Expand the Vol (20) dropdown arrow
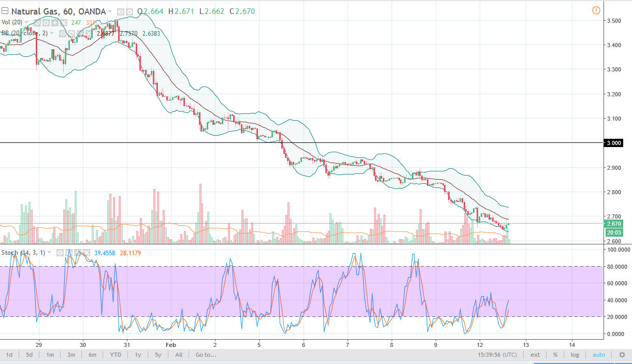This screenshot has height=364, width=632. 26,22
